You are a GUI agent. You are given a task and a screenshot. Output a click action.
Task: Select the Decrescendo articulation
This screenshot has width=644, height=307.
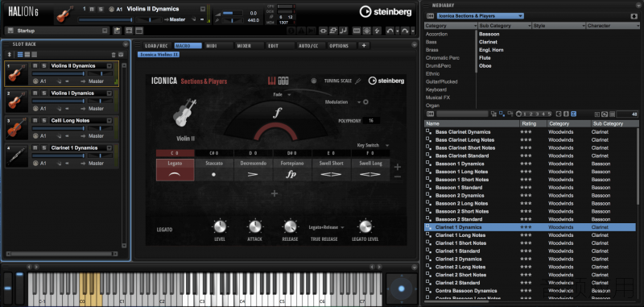click(x=253, y=170)
